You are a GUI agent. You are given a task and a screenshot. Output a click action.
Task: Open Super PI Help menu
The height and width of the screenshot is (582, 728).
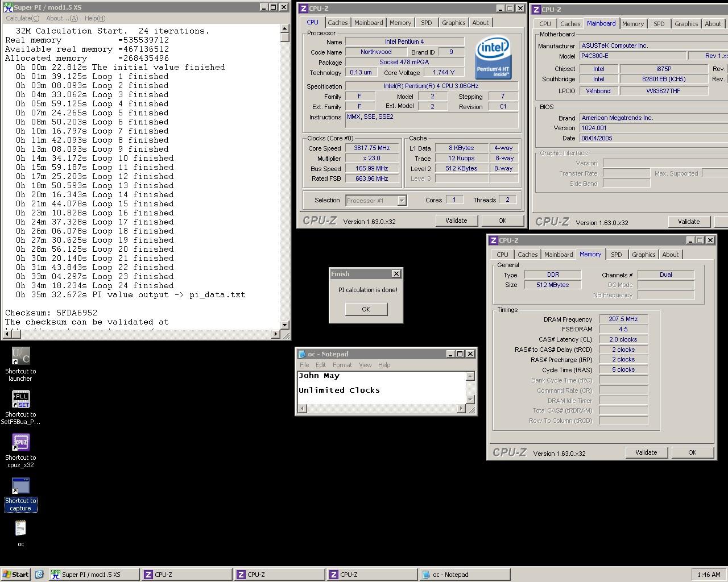tap(94, 18)
